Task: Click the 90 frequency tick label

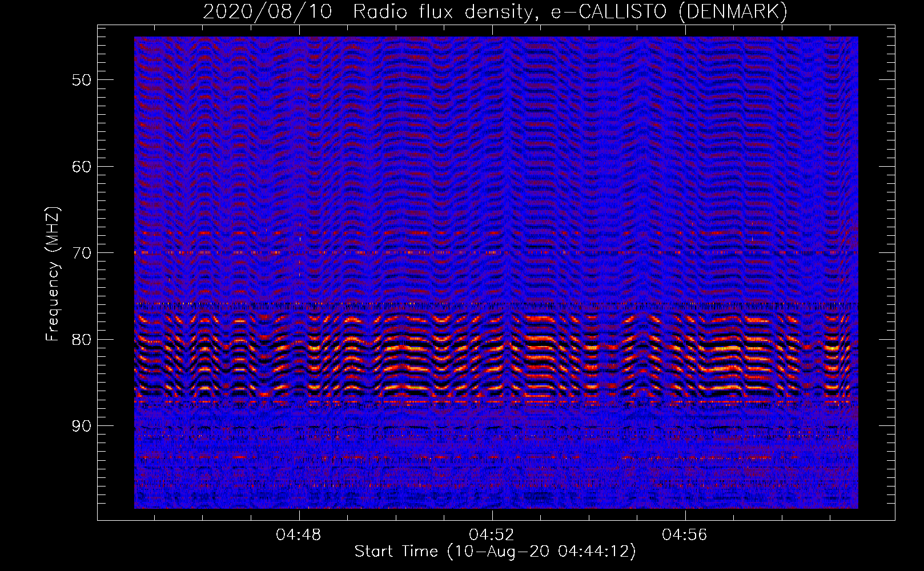Action: [x=82, y=426]
